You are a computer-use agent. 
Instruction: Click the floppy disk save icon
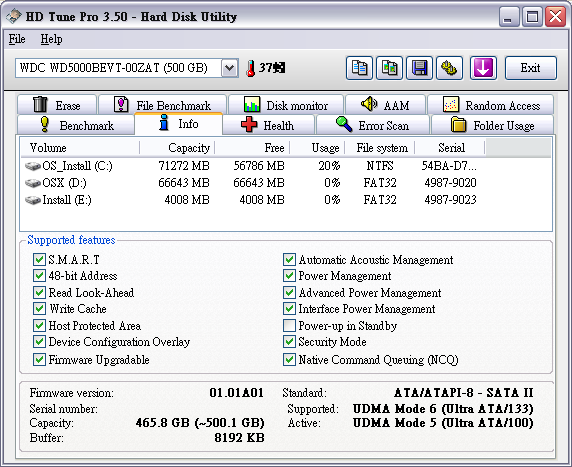[420, 68]
